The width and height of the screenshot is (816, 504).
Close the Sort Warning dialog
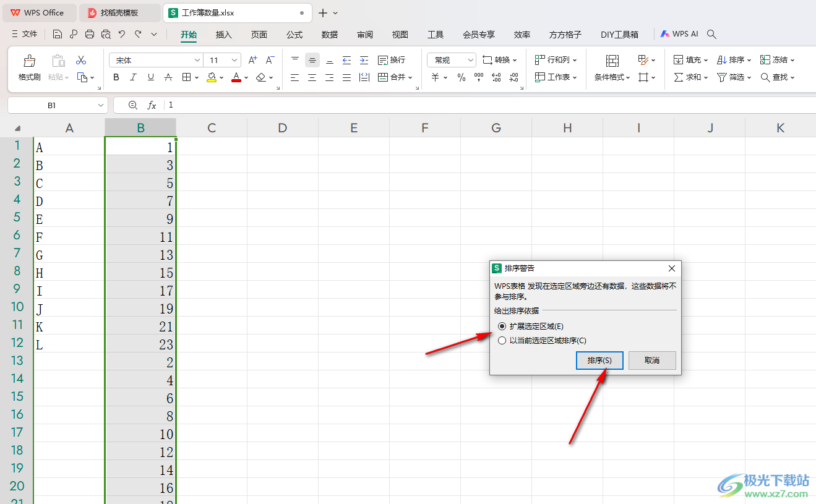coord(672,268)
